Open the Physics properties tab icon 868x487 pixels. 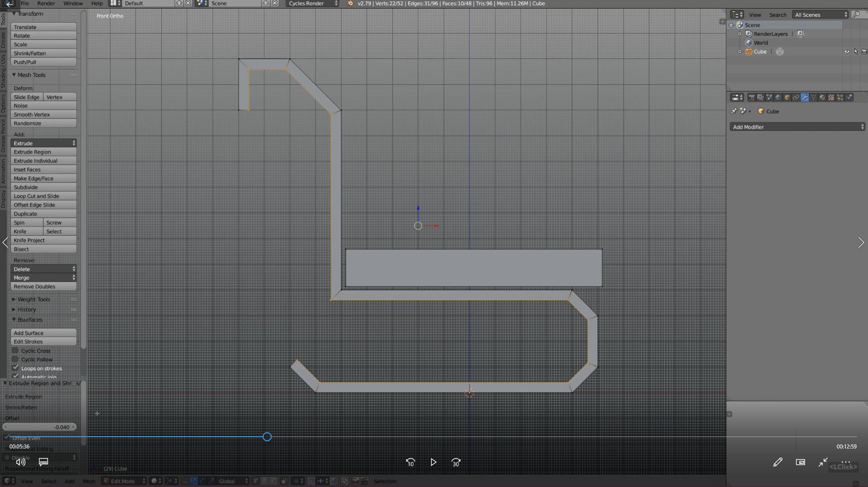(x=849, y=97)
